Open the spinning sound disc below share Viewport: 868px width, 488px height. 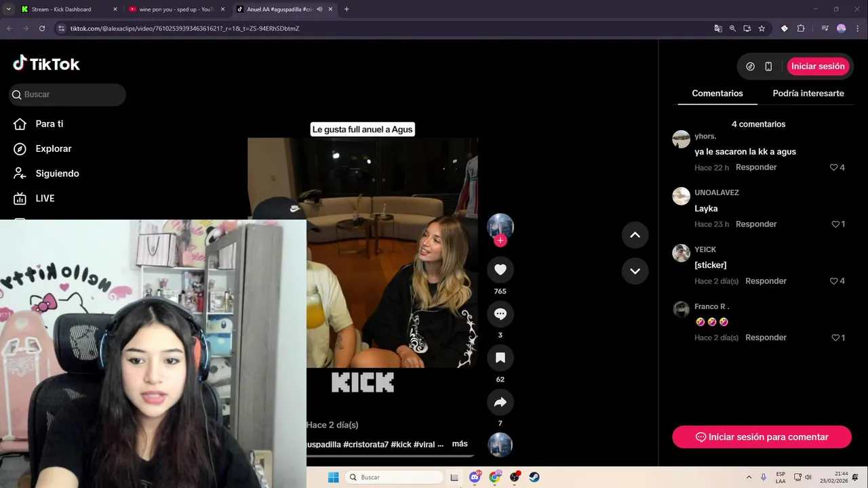tap(500, 445)
